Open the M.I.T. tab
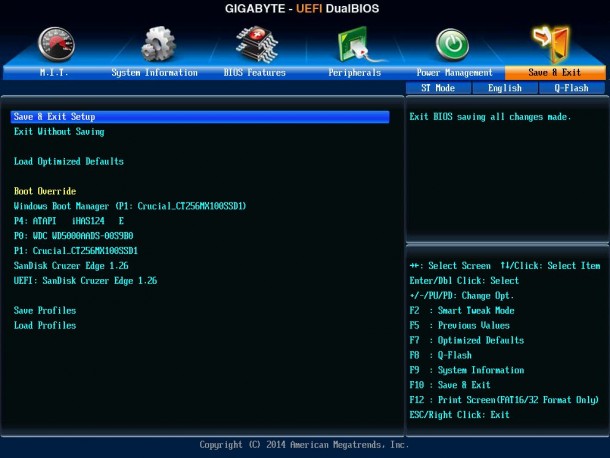This screenshot has height=458, width=610. point(54,73)
